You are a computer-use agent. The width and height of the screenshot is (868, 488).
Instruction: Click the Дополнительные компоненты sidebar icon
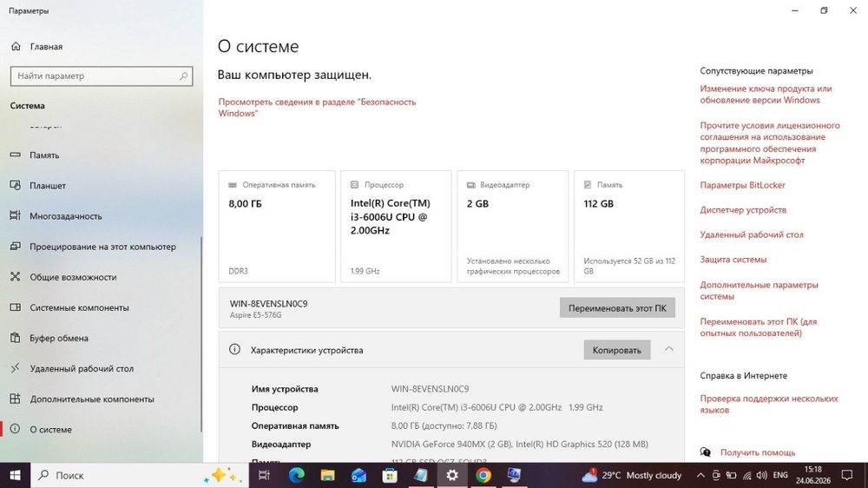click(x=16, y=399)
